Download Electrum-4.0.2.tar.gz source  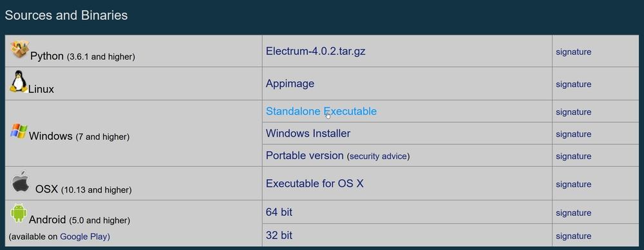(316, 52)
